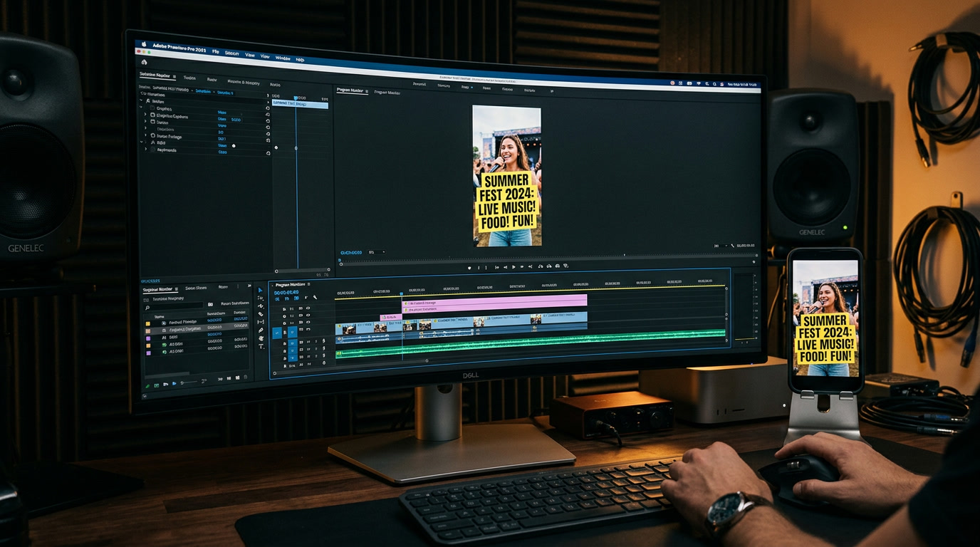Open the Apple menu
The height and width of the screenshot is (547, 980).
(144, 44)
